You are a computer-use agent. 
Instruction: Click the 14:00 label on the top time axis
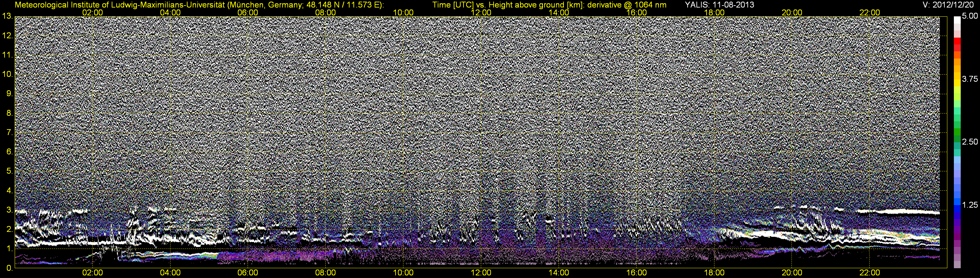pos(559,12)
